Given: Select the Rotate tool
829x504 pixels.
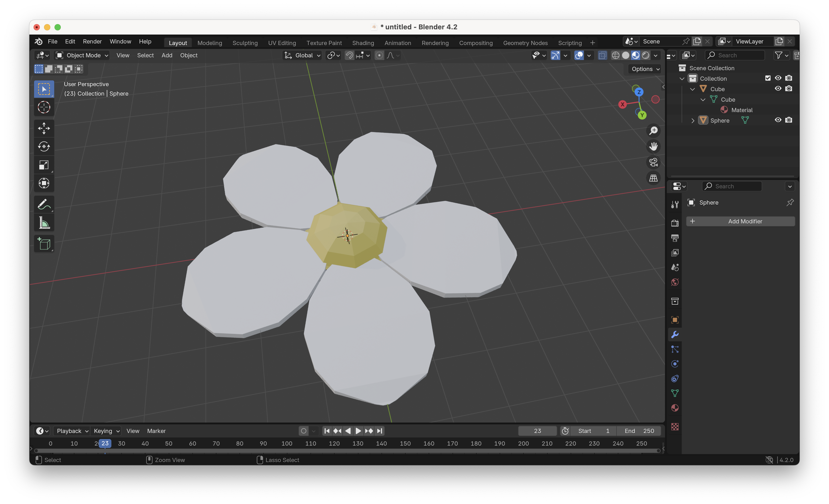Looking at the screenshot, I should coord(44,146).
